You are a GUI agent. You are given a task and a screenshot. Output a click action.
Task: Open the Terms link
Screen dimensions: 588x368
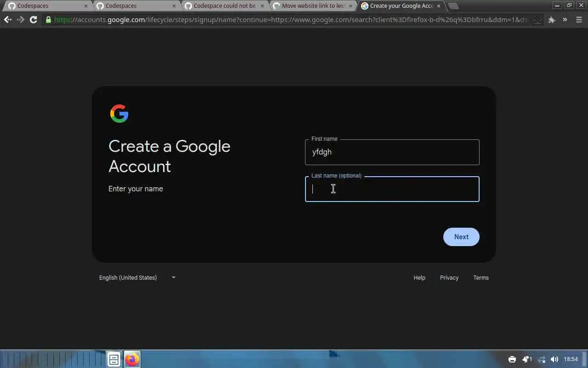(x=481, y=277)
